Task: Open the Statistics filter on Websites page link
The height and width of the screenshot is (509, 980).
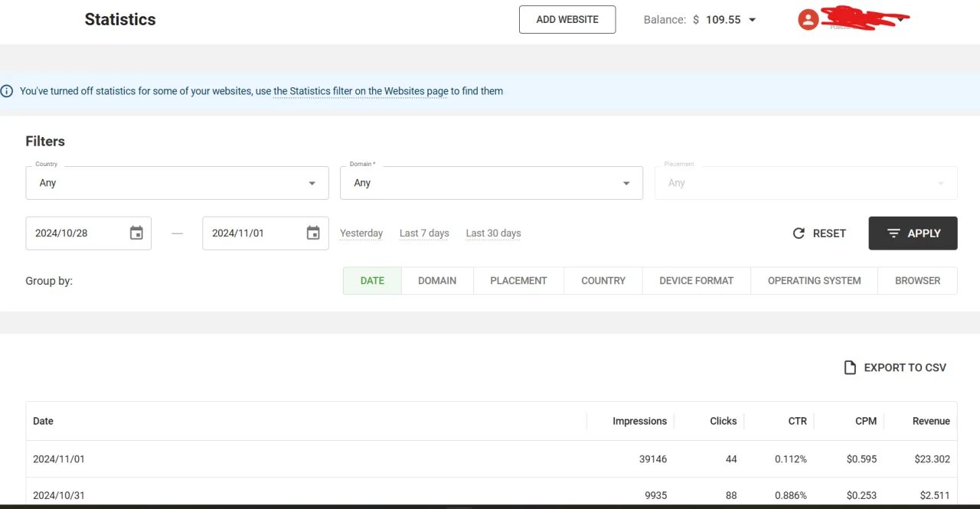Action: click(x=361, y=91)
